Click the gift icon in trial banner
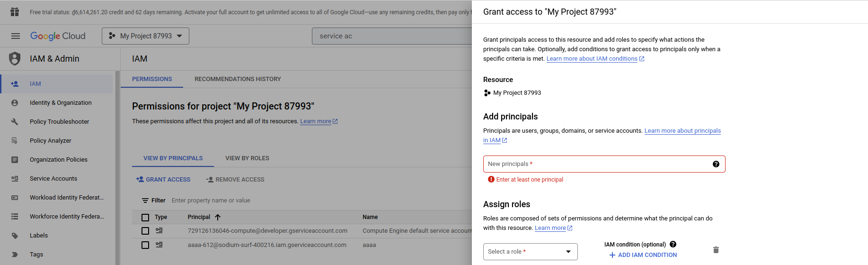 (15, 12)
